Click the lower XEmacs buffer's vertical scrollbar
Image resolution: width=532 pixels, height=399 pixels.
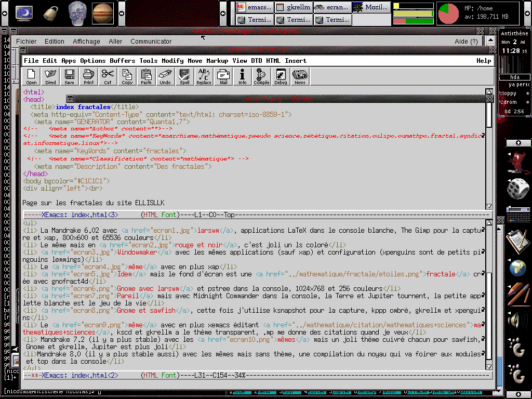(489, 291)
